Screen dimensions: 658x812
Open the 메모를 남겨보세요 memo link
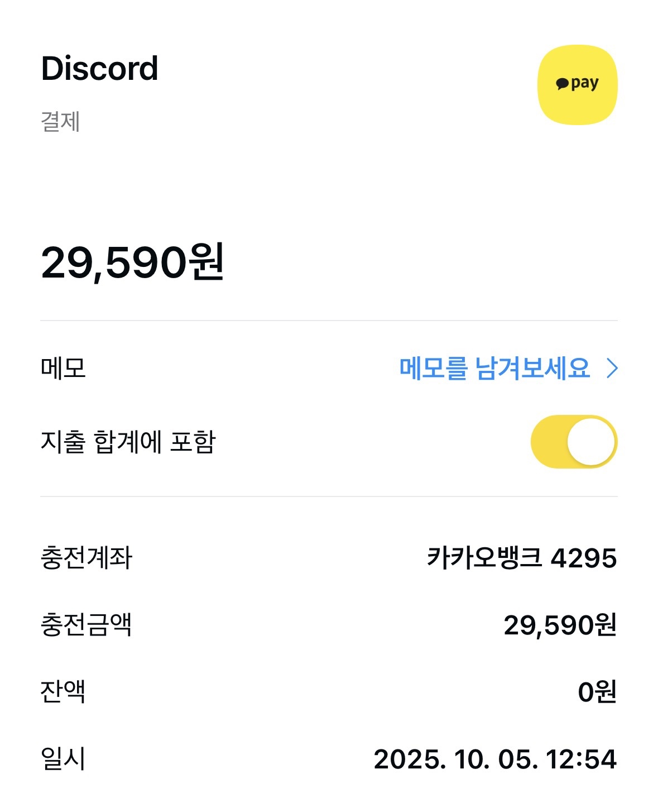point(494,369)
